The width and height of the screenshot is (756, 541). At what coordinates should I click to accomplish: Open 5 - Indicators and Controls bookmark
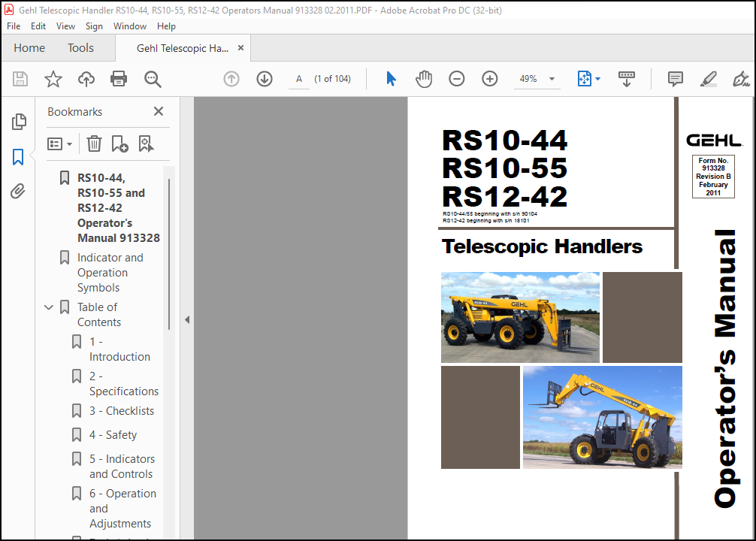[122, 467]
